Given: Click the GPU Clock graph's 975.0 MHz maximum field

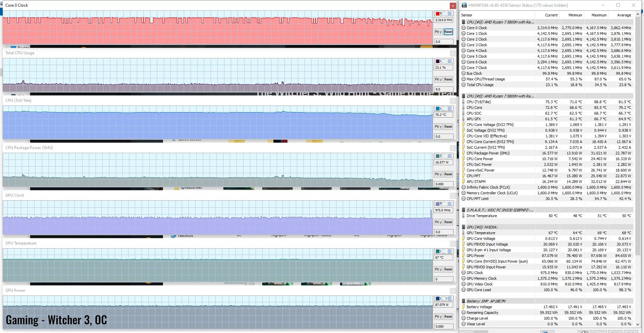Looking at the screenshot, I should pos(443,210).
